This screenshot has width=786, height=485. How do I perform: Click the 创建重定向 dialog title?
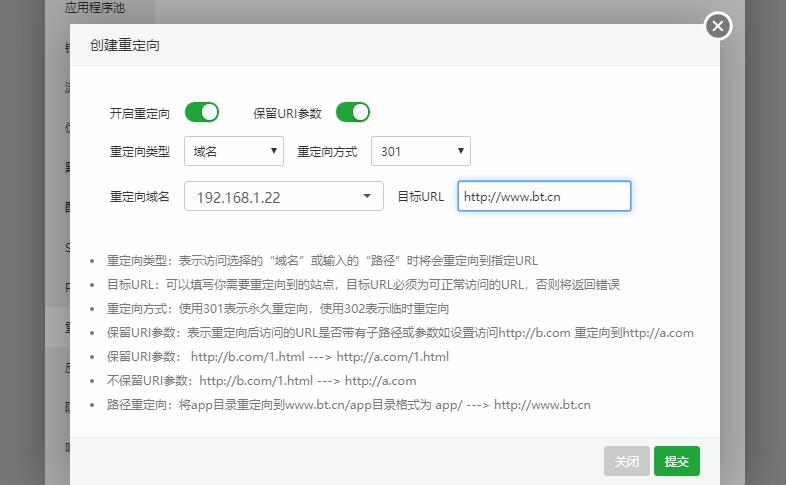point(125,45)
